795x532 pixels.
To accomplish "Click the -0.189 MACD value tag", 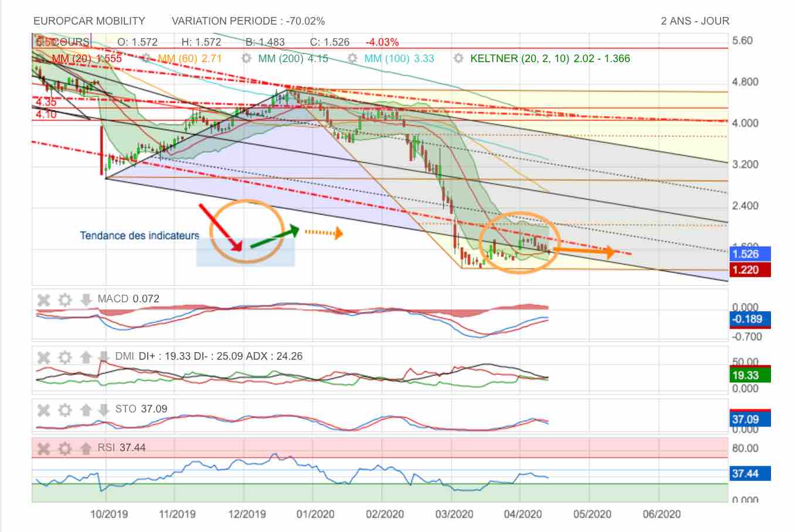I will (750, 319).
